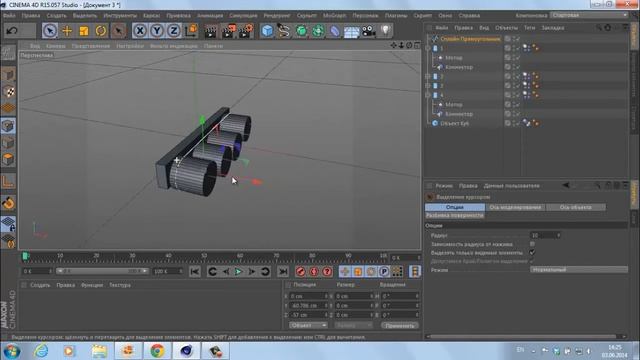Add a Cube primitive from toolbar
Viewport: 640px width, 360px height.
[267, 31]
